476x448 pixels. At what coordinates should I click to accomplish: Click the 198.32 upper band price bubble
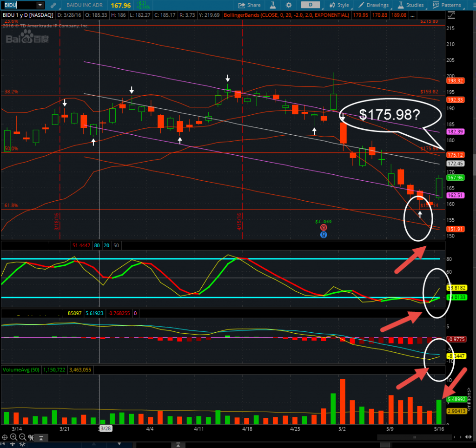pos(456,81)
